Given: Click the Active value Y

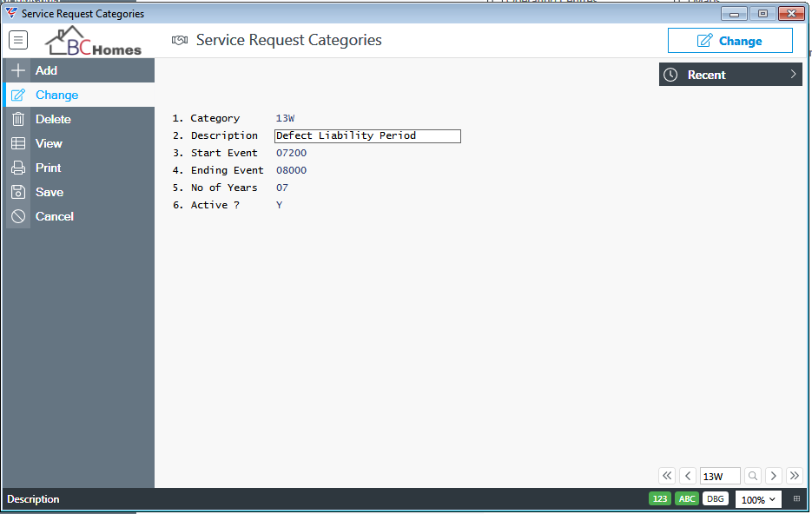Looking at the screenshot, I should [279, 205].
